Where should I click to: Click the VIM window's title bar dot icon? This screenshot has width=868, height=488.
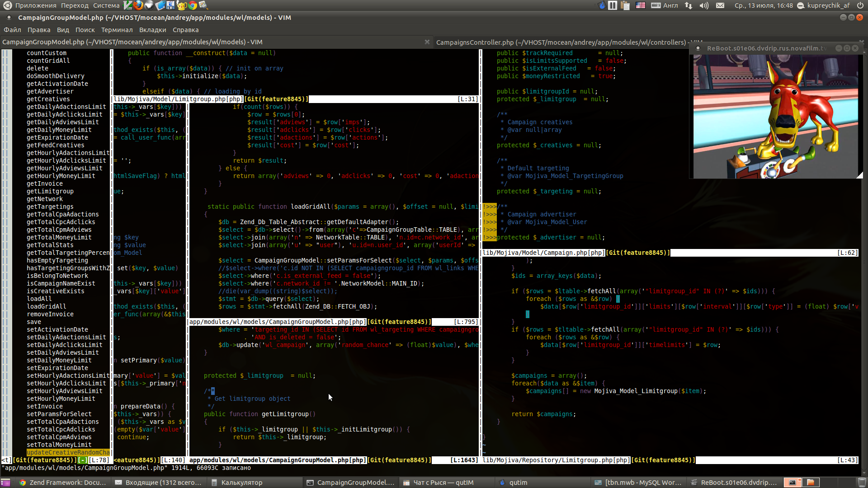click(9, 18)
